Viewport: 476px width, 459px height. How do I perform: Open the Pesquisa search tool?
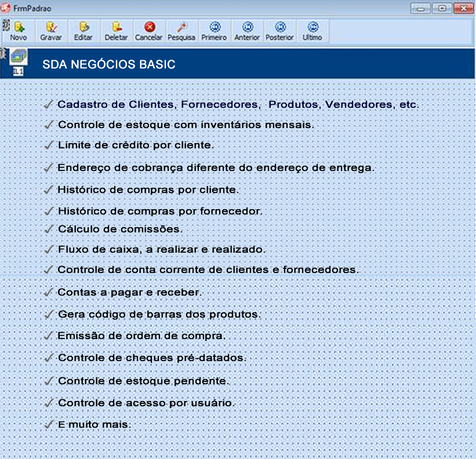point(181,31)
